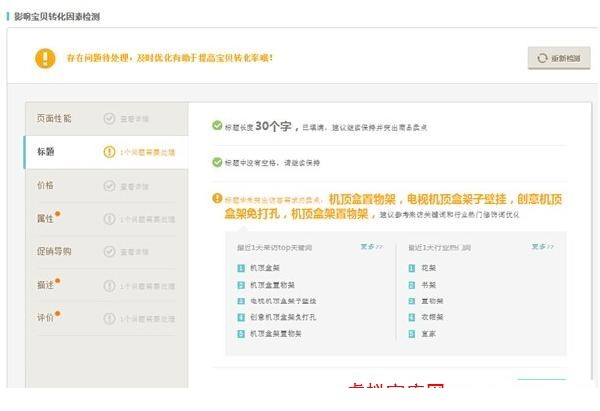Click the 30个字 title length text
600x411 pixels.
click(x=273, y=126)
